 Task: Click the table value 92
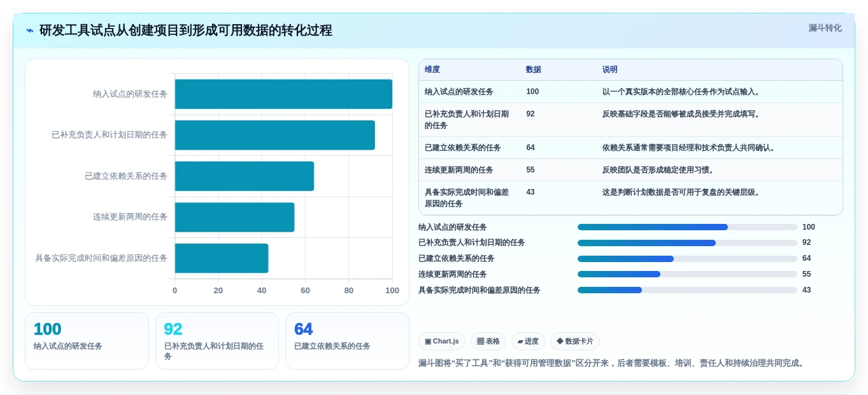(x=530, y=114)
